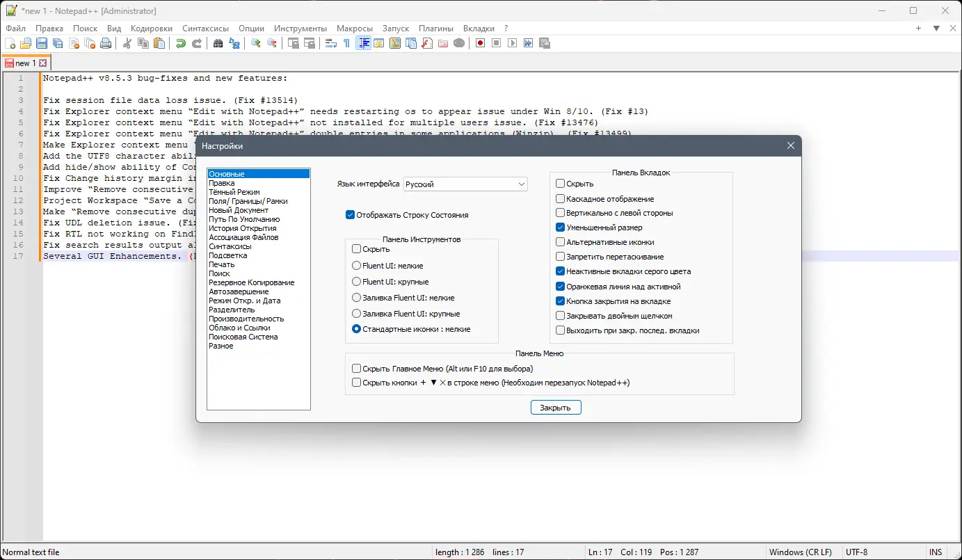Click Run Macro Multiple Times icon
This screenshot has width=962, height=560.
(529, 43)
